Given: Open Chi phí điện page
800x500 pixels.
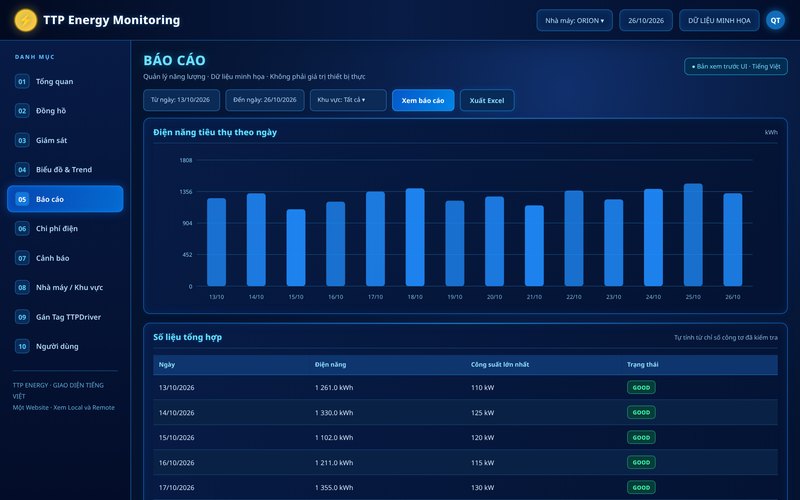Looking at the screenshot, I should (65, 229).
